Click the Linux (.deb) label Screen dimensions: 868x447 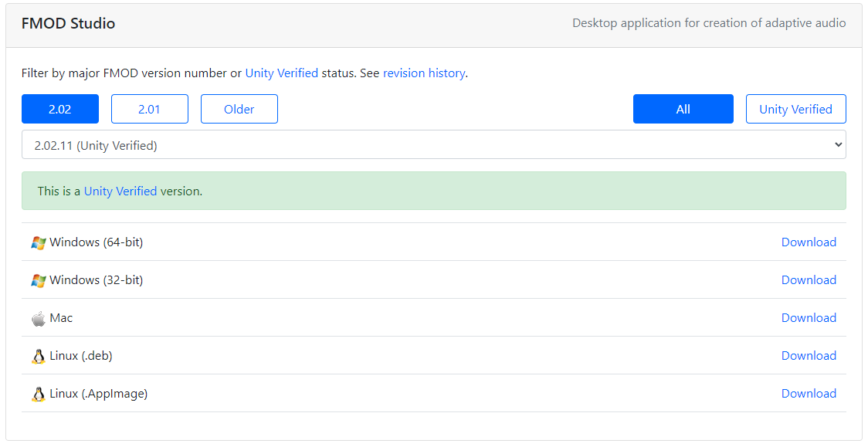click(81, 356)
